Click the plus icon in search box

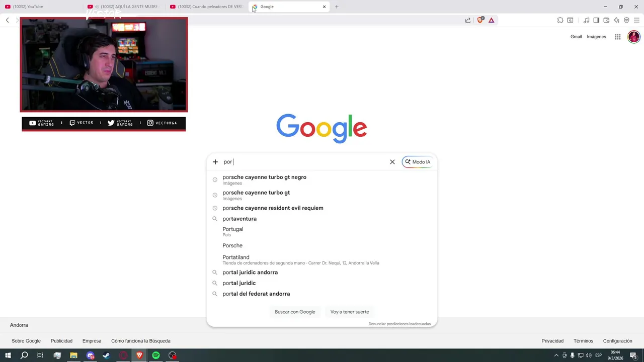tap(215, 162)
